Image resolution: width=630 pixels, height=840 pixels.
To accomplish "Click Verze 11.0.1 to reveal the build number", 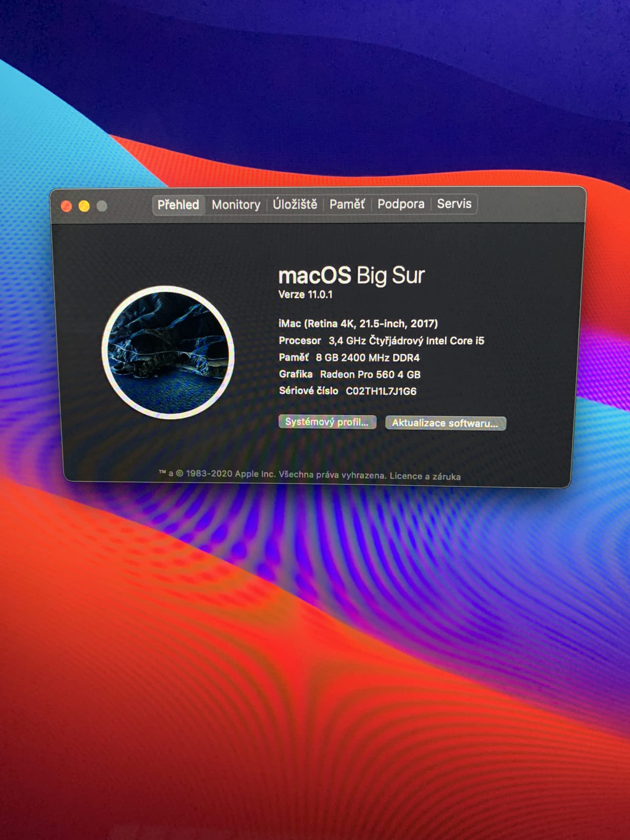I will (305, 295).
